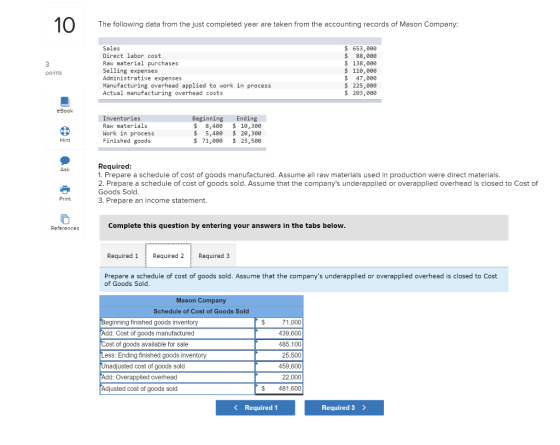Advance with the Required 3 button

point(344,408)
